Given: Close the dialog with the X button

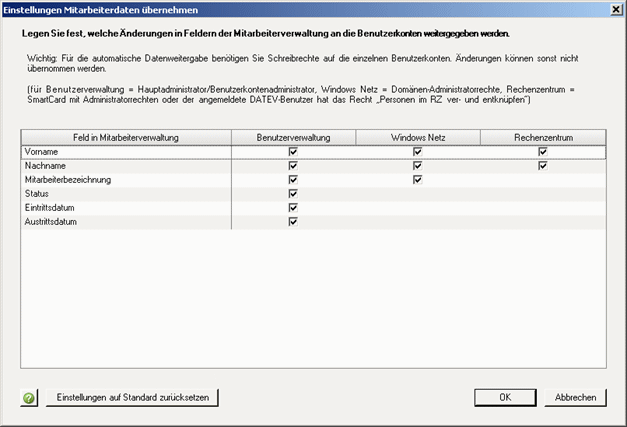Looking at the screenshot, I should 616,10.
